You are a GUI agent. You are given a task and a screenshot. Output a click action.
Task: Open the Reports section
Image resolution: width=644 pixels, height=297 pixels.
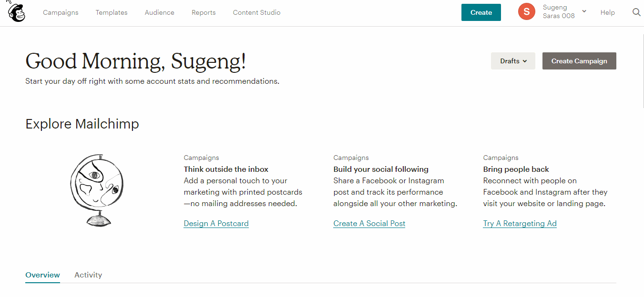pos(204,12)
